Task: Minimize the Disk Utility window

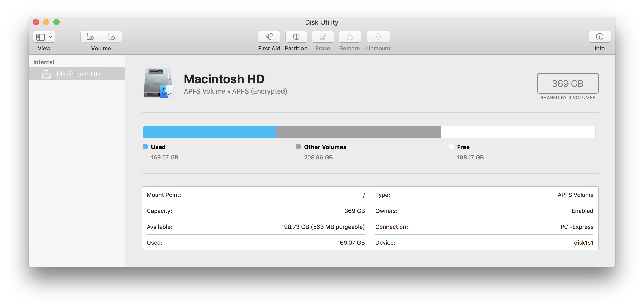Action: pyautogui.click(x=46, y=22)
